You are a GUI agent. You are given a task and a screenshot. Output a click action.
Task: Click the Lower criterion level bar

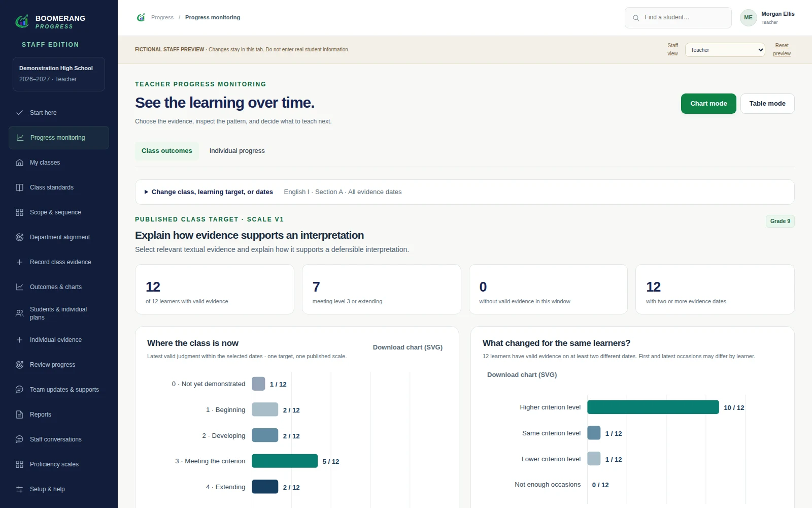pos(594,459)
